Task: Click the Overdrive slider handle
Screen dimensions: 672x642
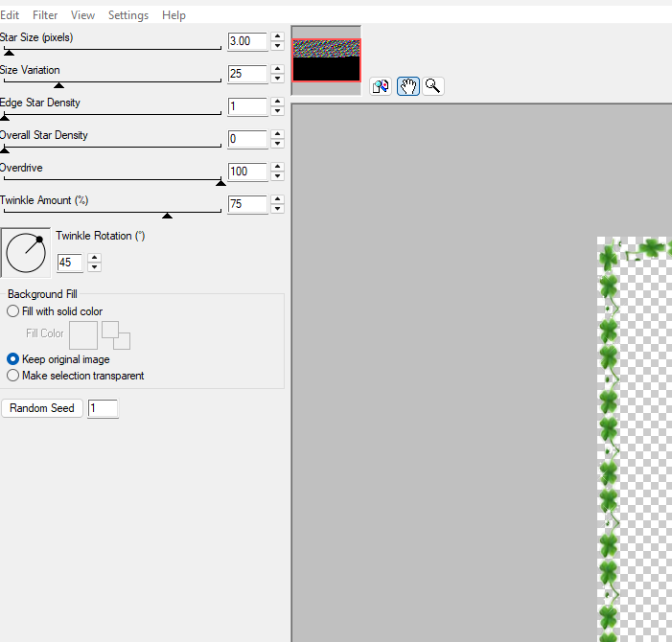Action: [220, 181]
